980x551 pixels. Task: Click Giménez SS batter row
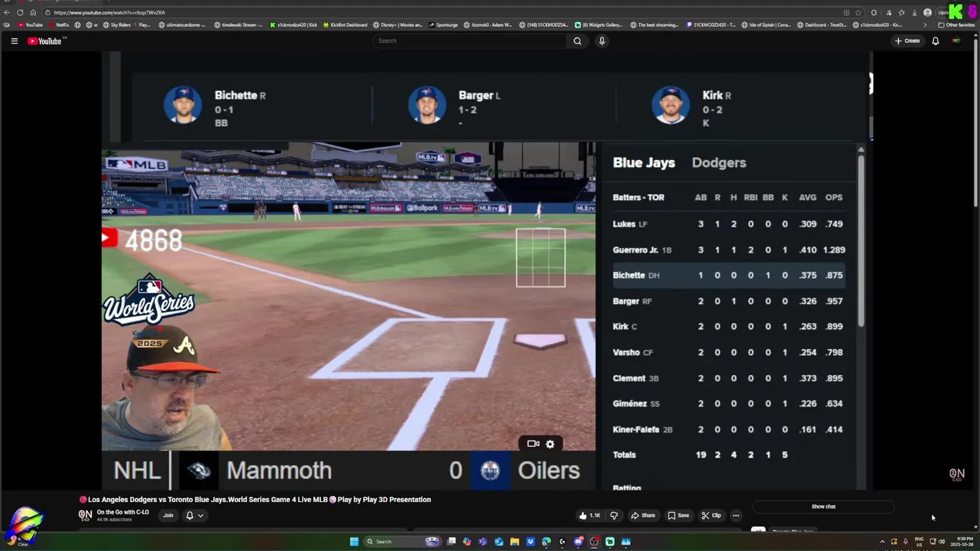728,403
